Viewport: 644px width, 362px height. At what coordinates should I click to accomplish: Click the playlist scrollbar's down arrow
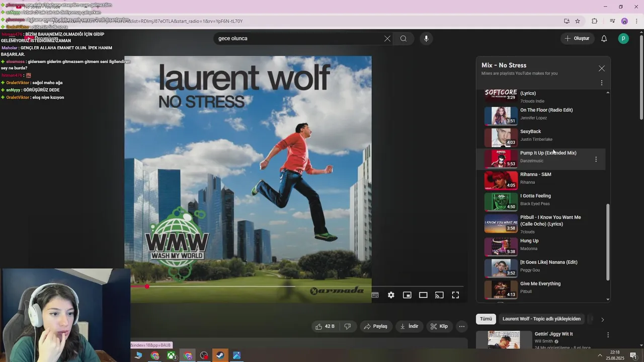[x=608, y=300]
